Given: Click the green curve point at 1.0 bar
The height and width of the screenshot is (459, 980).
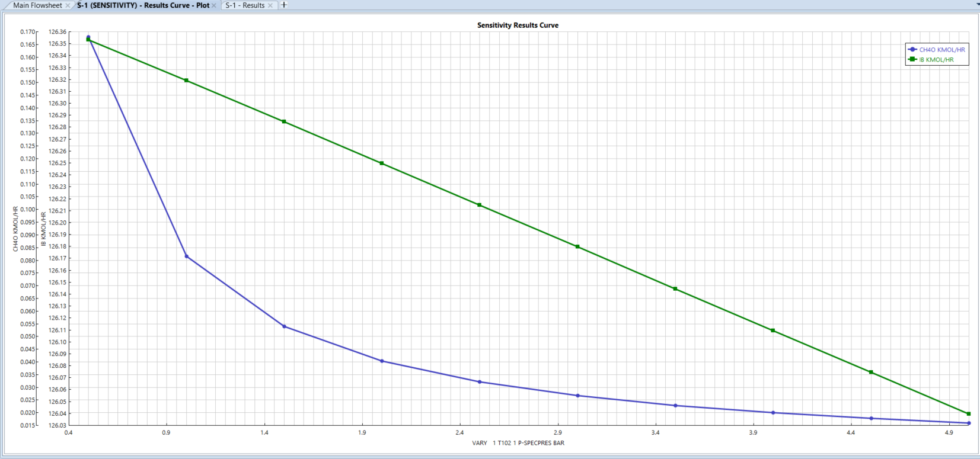Looking at the screenshot, I should (x=186, y=81).
